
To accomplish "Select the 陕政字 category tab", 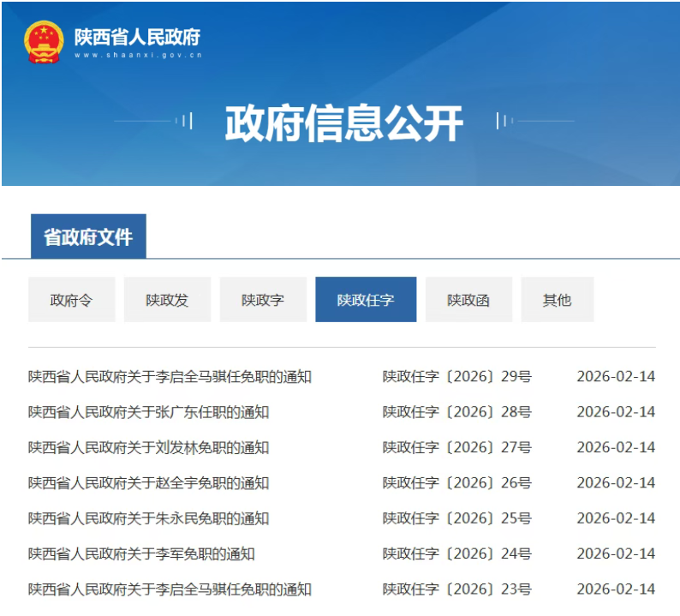I will [263, 300].
